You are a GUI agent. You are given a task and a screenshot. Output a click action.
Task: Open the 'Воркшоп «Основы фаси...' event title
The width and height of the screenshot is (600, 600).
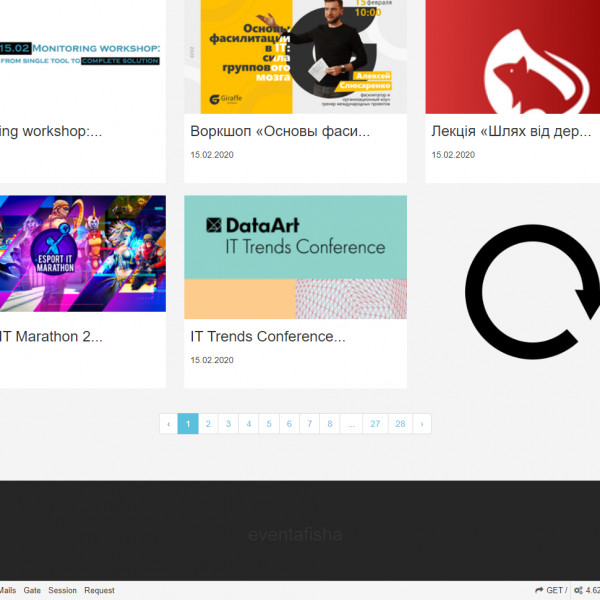(x=280, y=131)
